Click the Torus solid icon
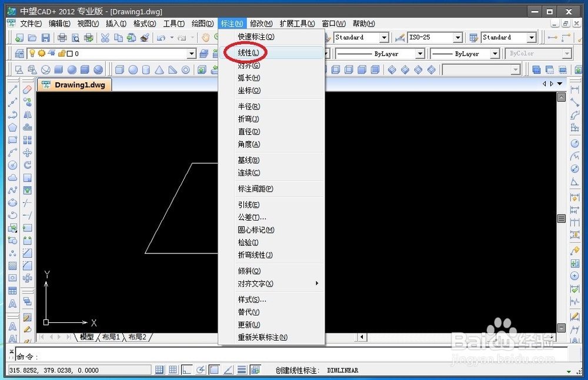The width and height of the screenshot is (588, 380). pyautogui.click(x=186, y=70)
